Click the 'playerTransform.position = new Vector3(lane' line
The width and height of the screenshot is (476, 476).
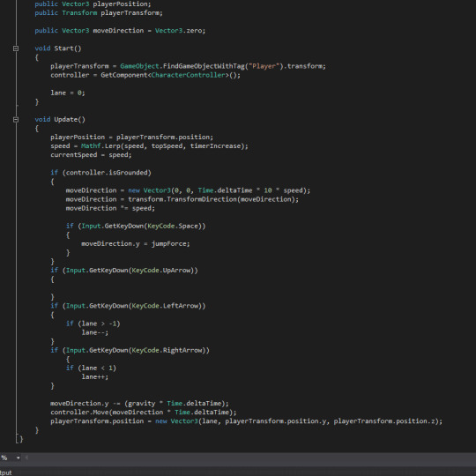coord(247,421)
